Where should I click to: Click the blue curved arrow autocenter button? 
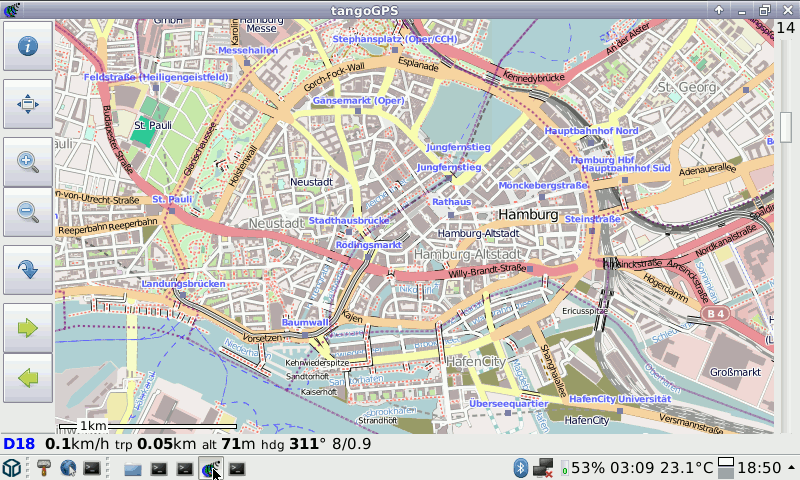click(x=27, y=269)
